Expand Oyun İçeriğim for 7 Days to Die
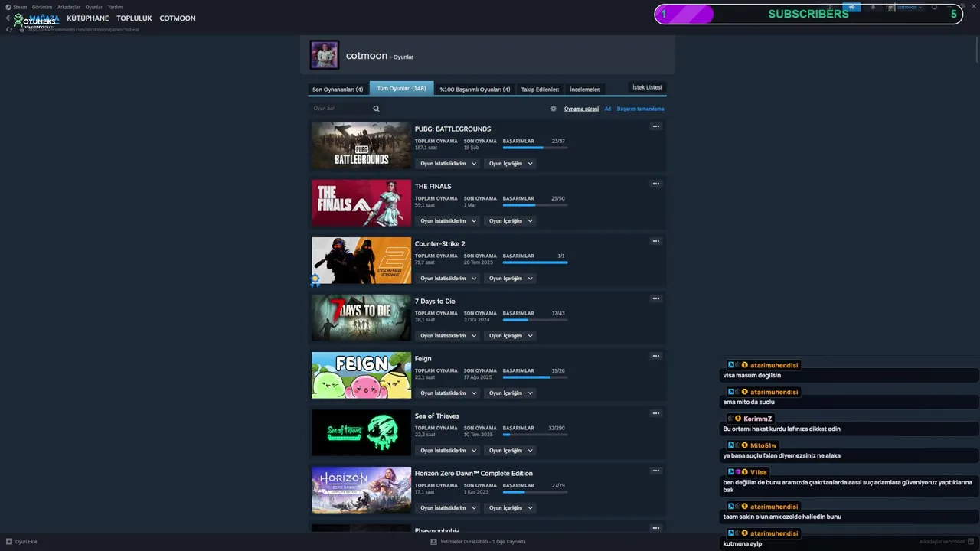The width and height of the screenshot is (980, 551). [x=511, y=336]
